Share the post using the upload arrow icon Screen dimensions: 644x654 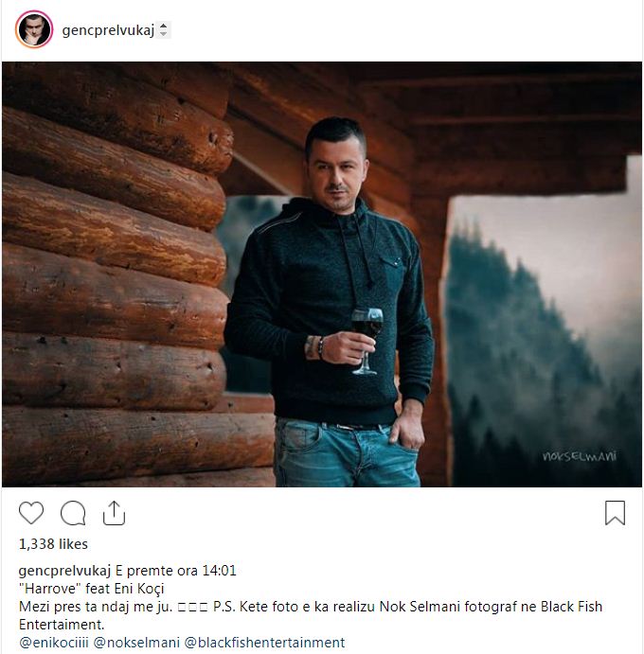(x=114, y=513)
